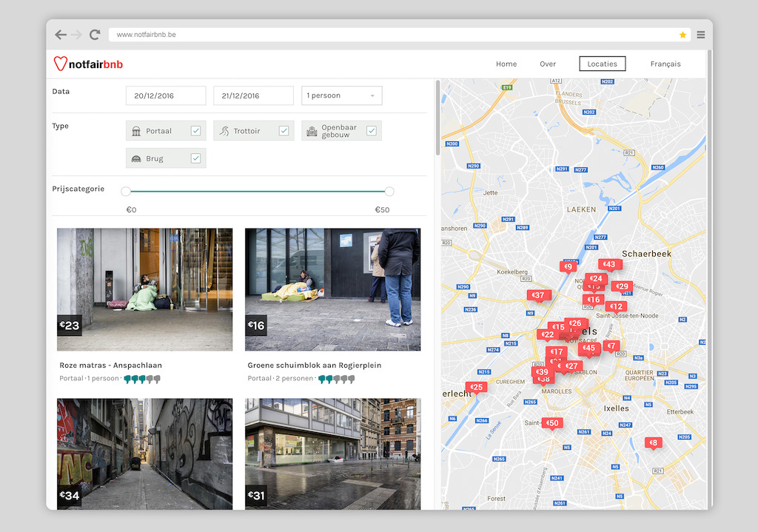The width and height of the screenshot is (758, 532).
Task: Select the €50 map price marker
Action: 552,423
